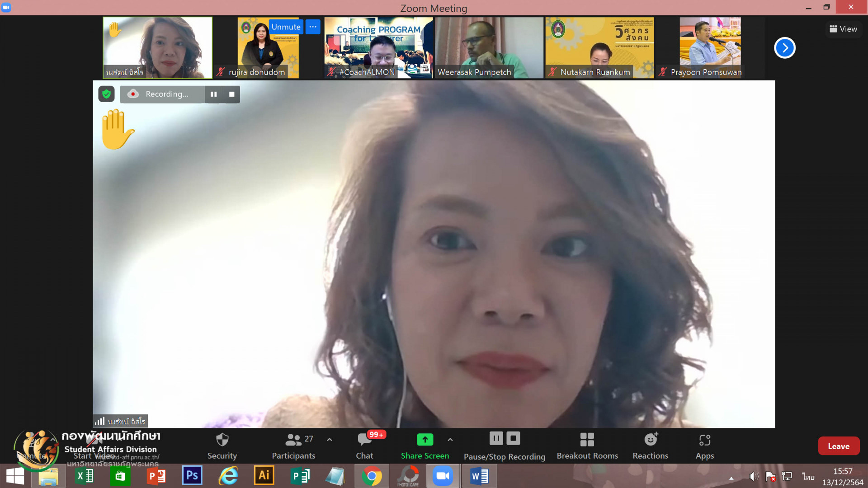Pause recording from the top recording bar

[213, 94]
